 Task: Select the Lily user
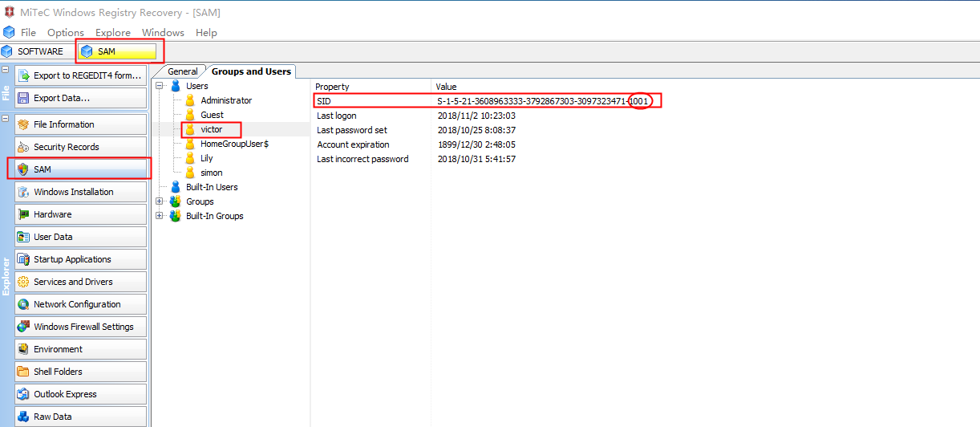pyautogui.click(x=207, y=158)
